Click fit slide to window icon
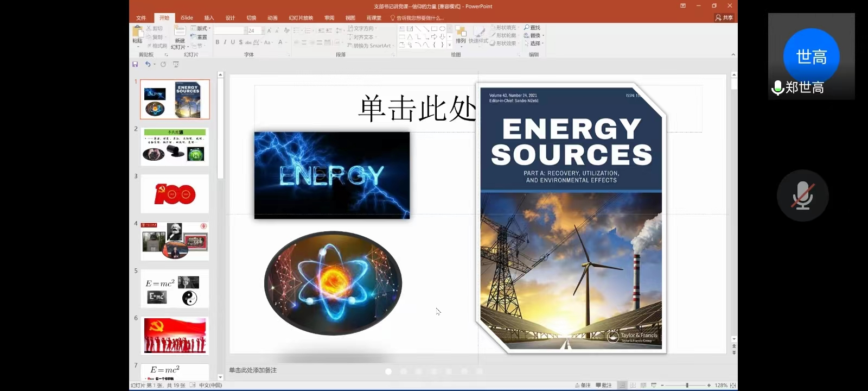Image resolution: width=868 pixels, height=391 pixels. [x=733, y=385]
